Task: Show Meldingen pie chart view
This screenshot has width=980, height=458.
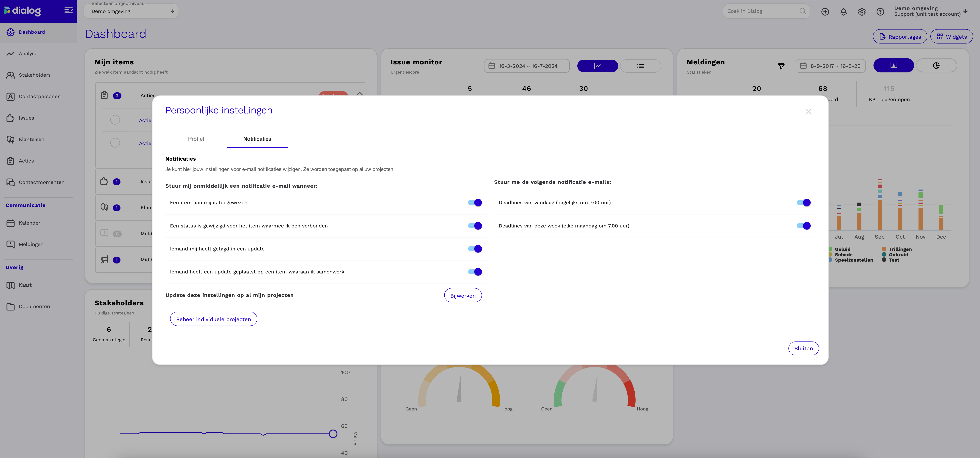Action: click(936, 66)
